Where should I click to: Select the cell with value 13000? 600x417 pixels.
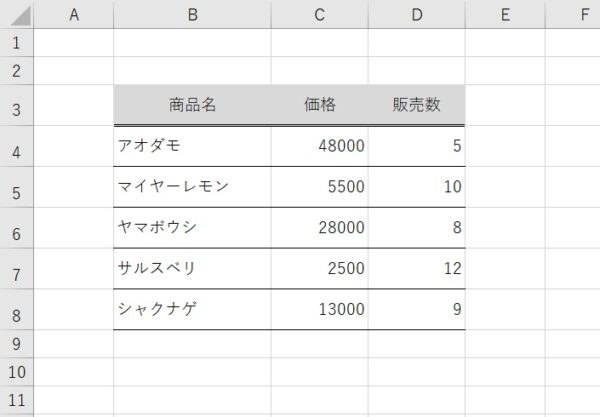coord(319,310)
